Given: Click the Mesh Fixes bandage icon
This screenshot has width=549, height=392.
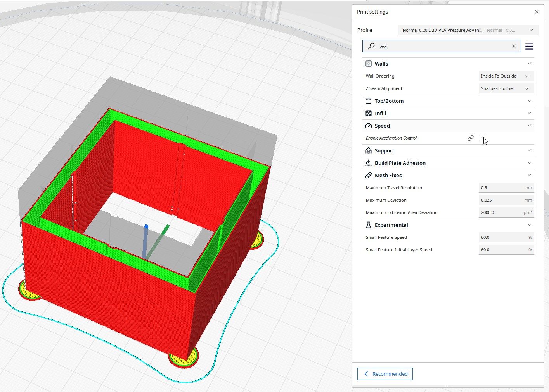Looking at the screenshot, I should point(369,175).
